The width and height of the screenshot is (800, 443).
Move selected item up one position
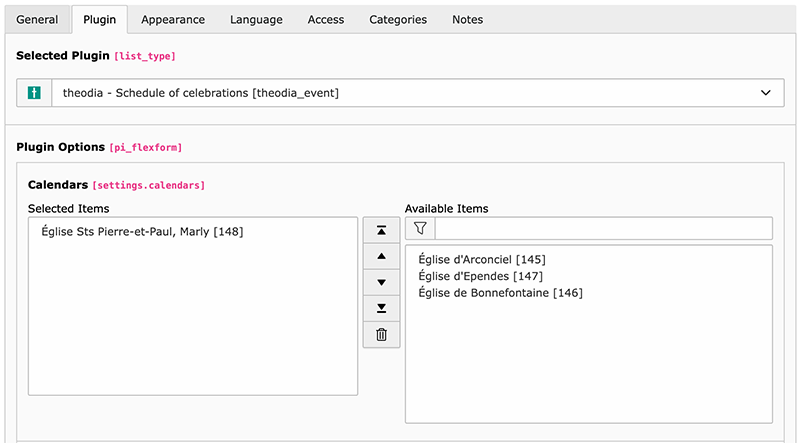381,256
